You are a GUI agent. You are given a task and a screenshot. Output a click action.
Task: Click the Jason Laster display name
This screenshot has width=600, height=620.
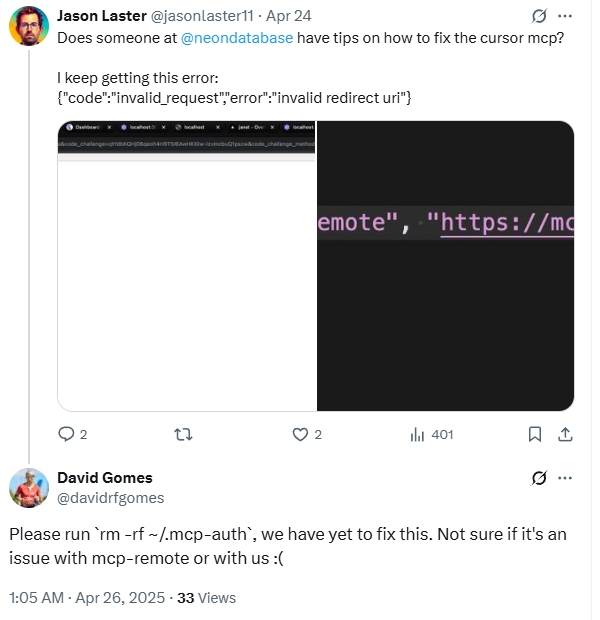pos(102,16)
